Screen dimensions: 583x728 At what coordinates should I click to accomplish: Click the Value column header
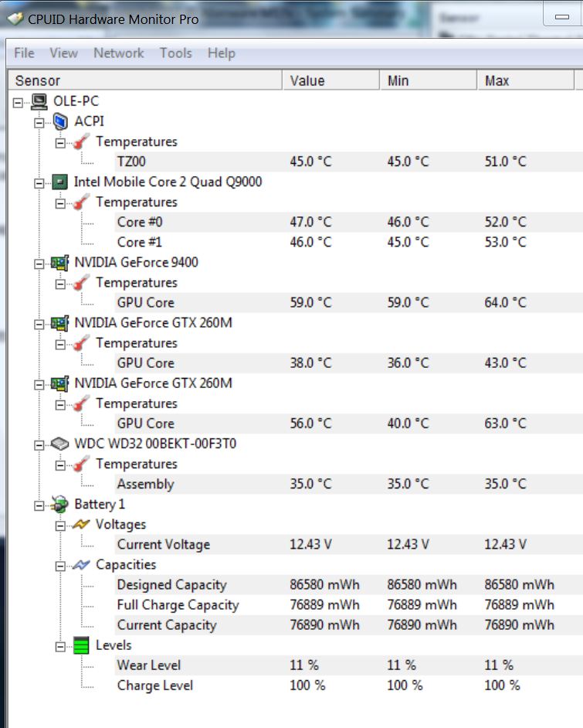pyautogui.click(x=330, y=80)
